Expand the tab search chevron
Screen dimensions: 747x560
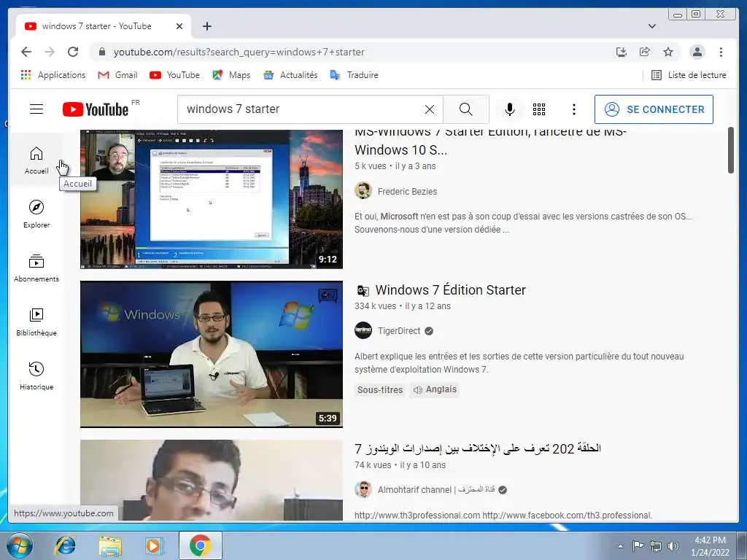pos(651,26)
